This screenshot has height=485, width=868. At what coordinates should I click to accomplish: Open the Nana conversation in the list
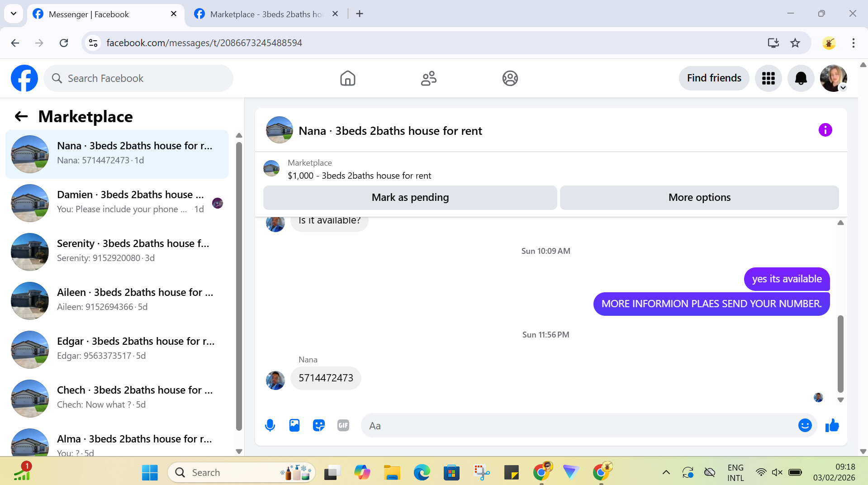click(117, 154)
